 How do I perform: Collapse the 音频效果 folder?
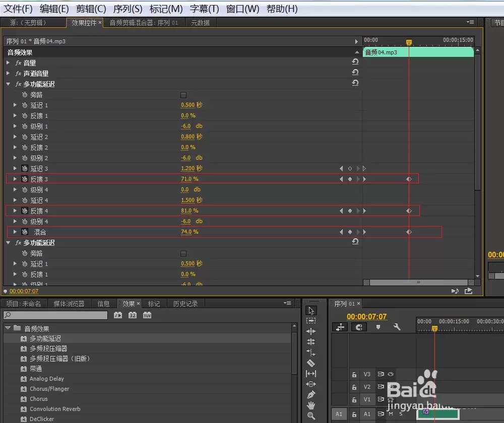pos(8,328)
